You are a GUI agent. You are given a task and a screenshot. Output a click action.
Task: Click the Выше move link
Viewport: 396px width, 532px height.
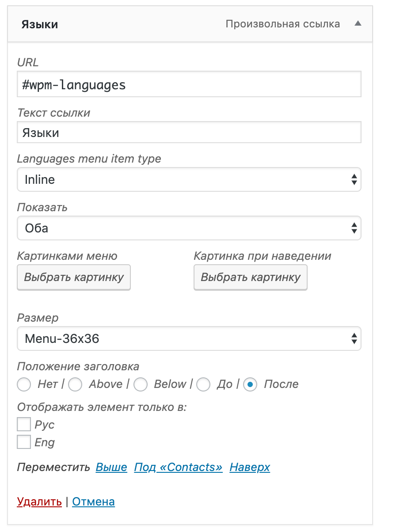[x=111, y=467]
